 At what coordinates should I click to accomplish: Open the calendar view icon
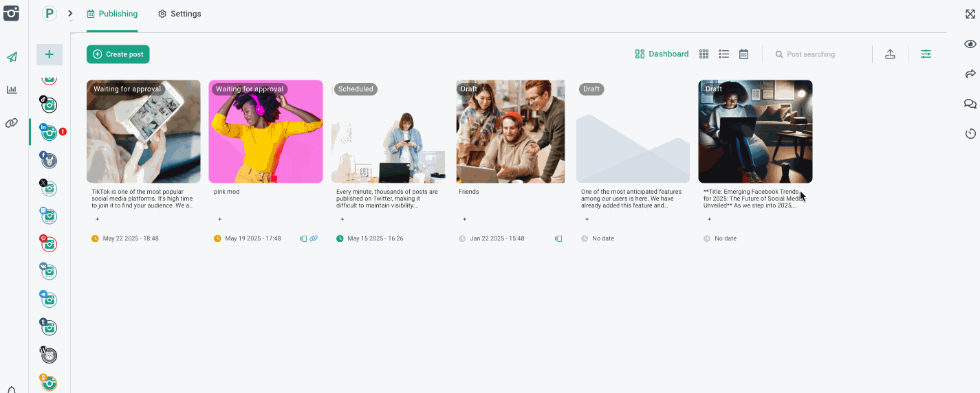pos(743,54)
